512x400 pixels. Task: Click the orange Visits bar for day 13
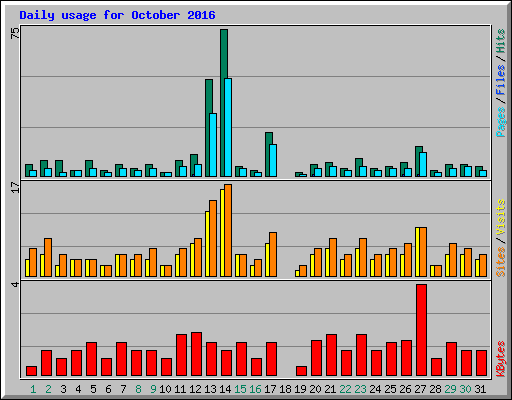213,238
